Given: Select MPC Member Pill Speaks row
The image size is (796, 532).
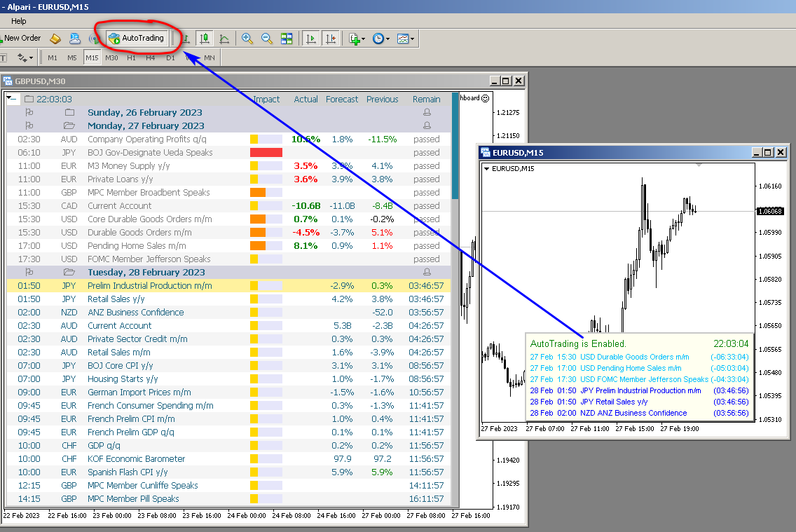Looking at the screenshot, I should 228,499.
